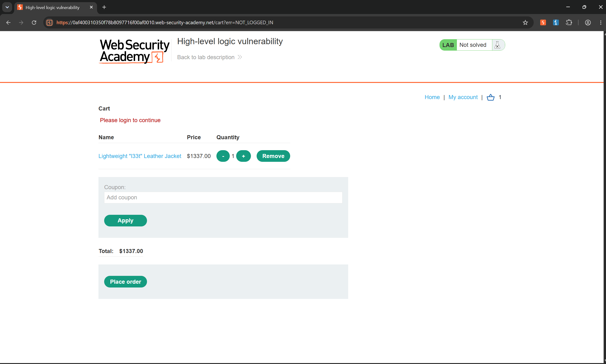Viewport: 606px width, 364px height.
Task: Open a new browser tab with plus
Action: point(104,7)
